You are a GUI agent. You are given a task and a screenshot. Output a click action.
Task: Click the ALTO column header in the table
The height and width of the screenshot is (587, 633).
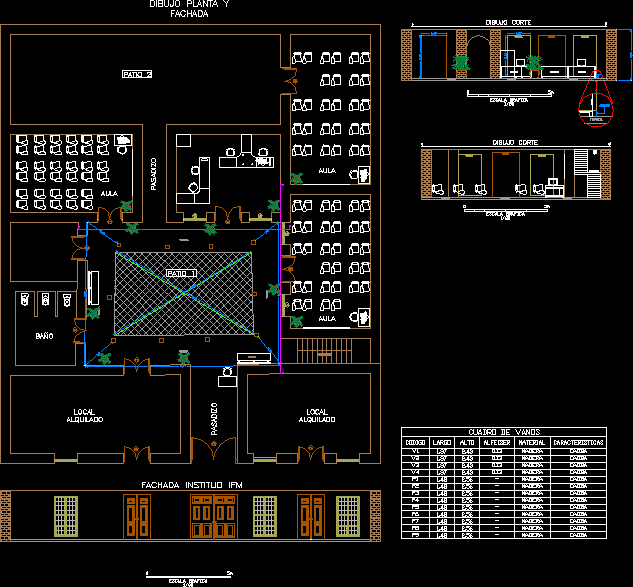coord(466,441)
